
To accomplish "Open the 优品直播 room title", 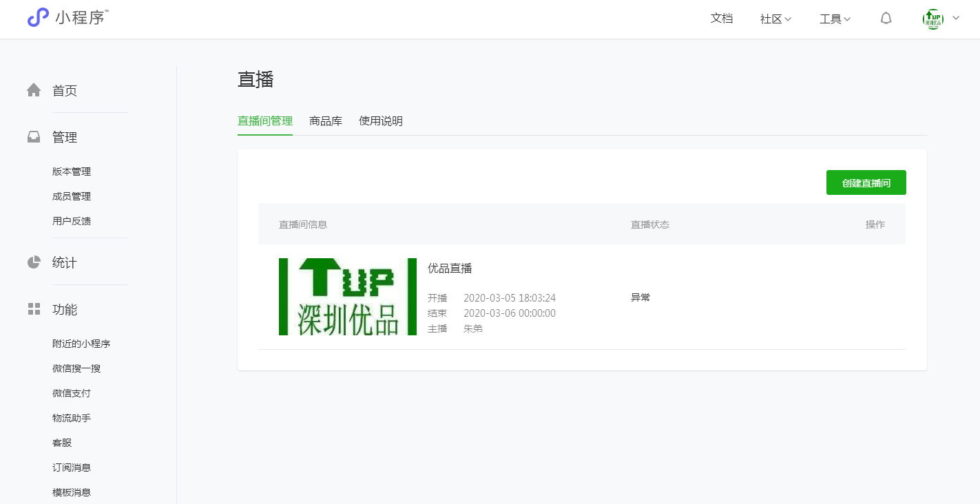I will point(450,269).
